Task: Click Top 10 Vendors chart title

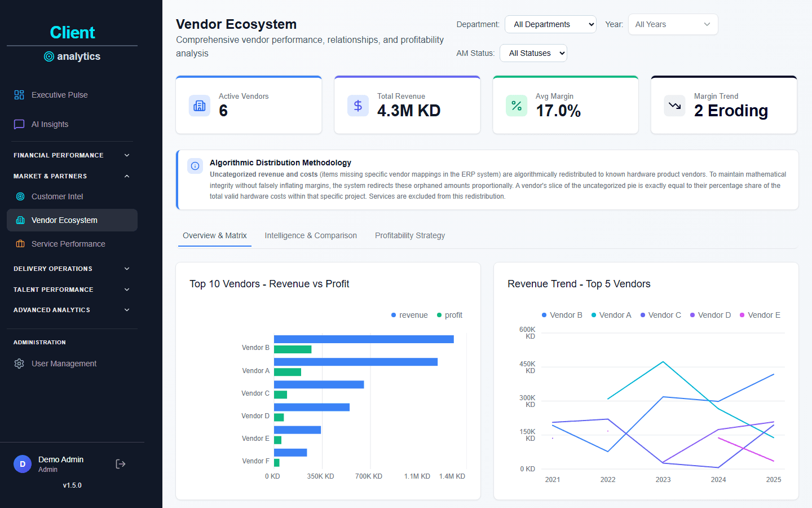Action: (270, 284)
